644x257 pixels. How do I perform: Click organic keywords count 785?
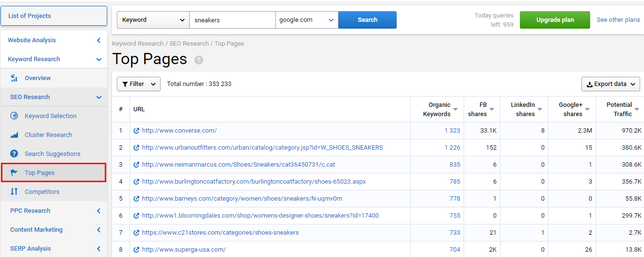tap(455, 182)
